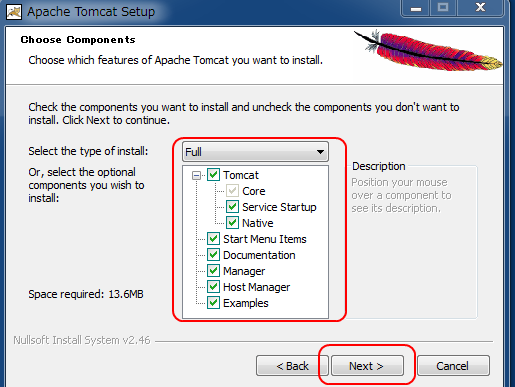Image resolution: width=515 pixels, height=387 pixels.
Task: Toggle the Native checkbox
Action: 232,223
